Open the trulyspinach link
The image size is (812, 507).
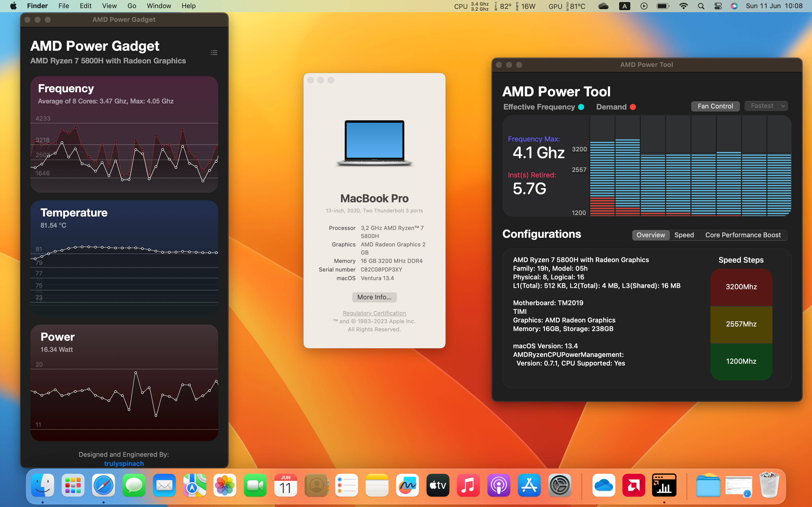point(124,463)
